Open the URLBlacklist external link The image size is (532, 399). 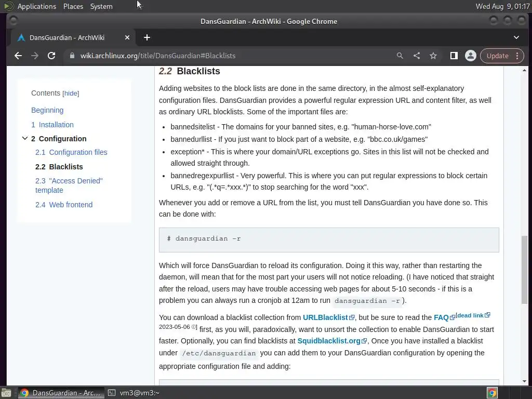pos(328,317)
